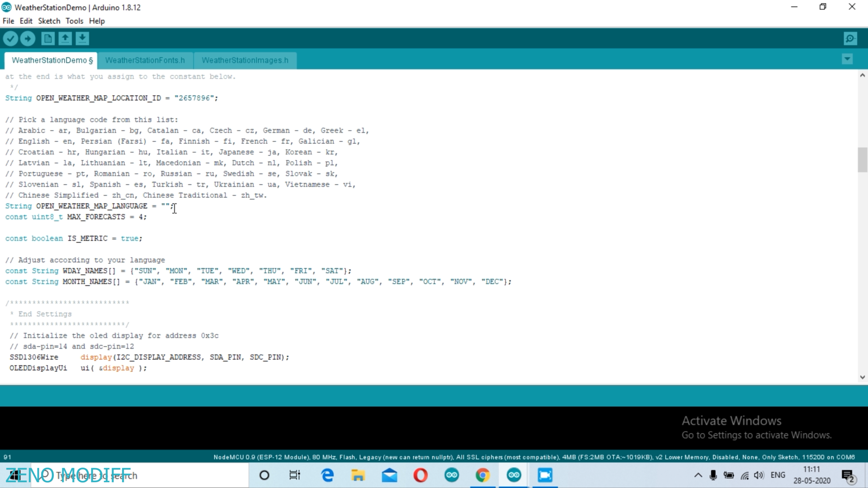Open the volume speaker tray icon
868x488 pixels.
click(x=759, y=475)
